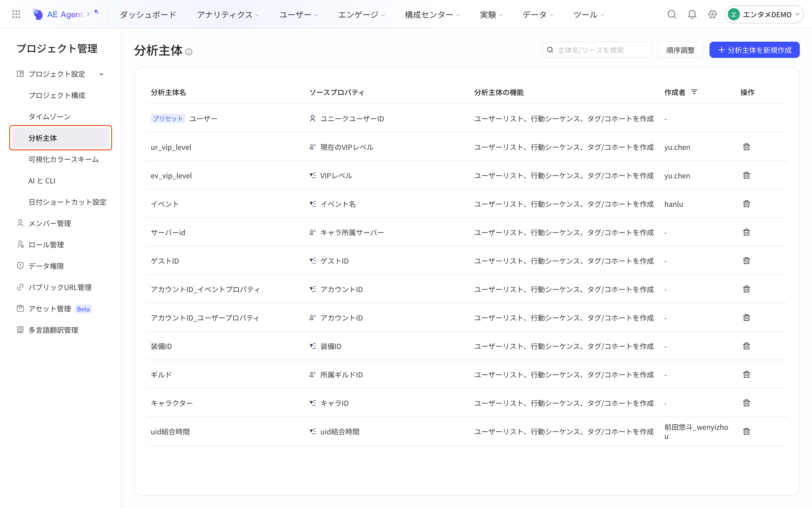Delete the キャラクター row

746,403
